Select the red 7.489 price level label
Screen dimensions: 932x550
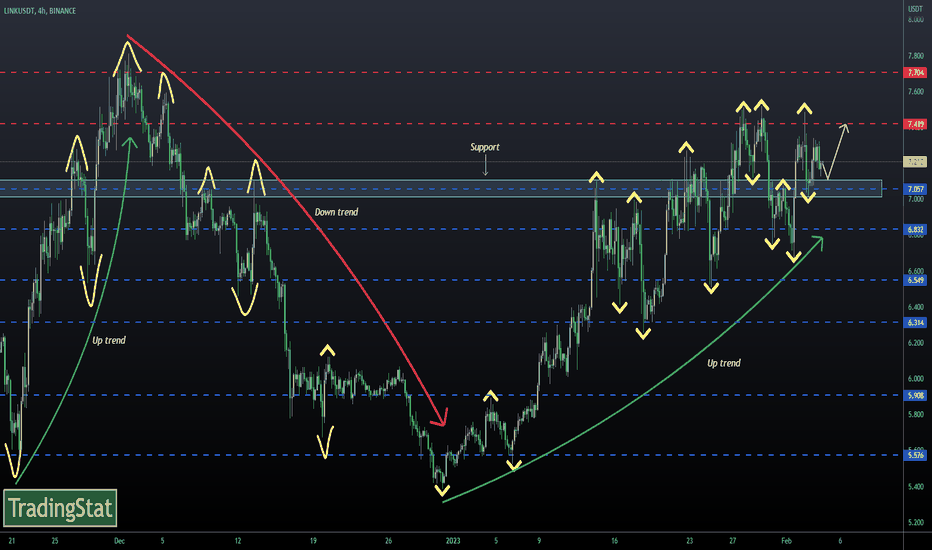(x=915, y=124)
